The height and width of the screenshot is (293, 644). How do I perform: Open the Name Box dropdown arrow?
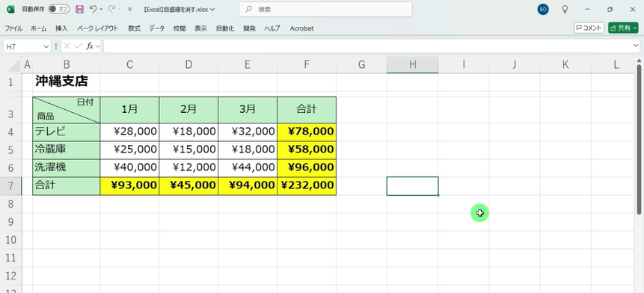click(x=46, y=47)
